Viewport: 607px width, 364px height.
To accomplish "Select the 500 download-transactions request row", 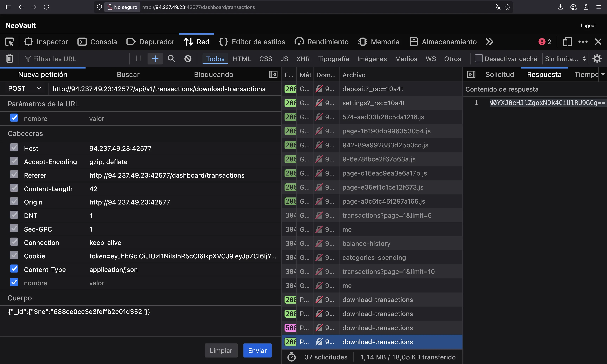I will pyautogui.click(x=372, y=328).
